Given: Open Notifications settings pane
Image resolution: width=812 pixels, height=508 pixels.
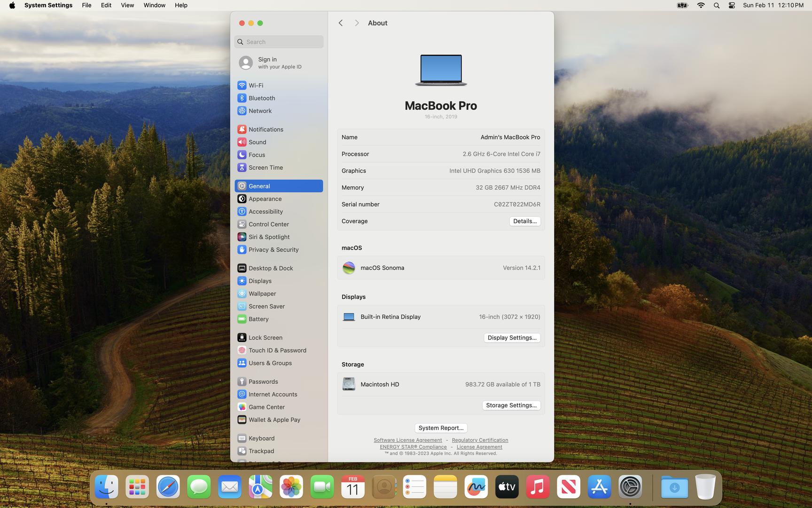Looking at the screenshot, I should (x=265, y=129).
